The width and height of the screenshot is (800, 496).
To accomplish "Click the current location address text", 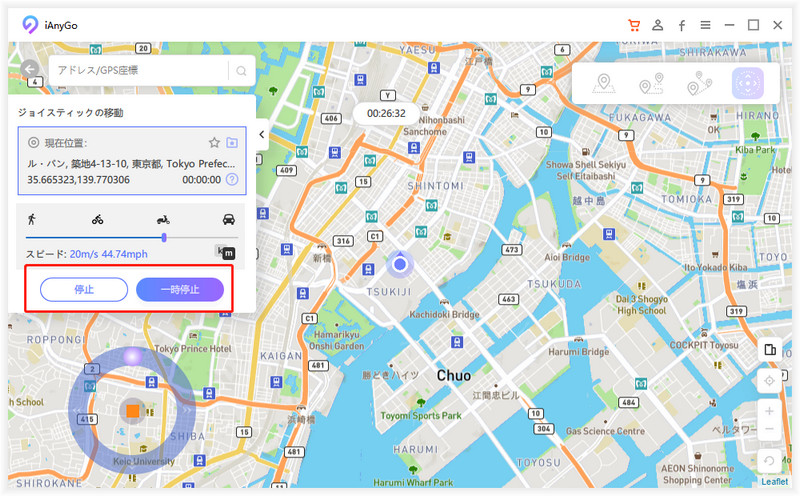I will [x=131, y=164].
